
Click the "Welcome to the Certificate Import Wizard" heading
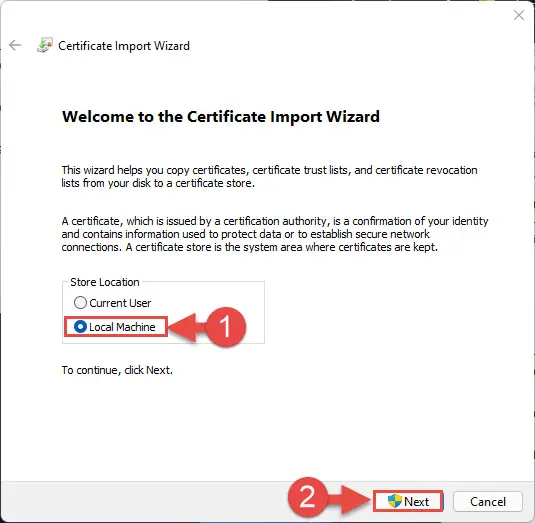pyautogui.click(x=221, y=117)
